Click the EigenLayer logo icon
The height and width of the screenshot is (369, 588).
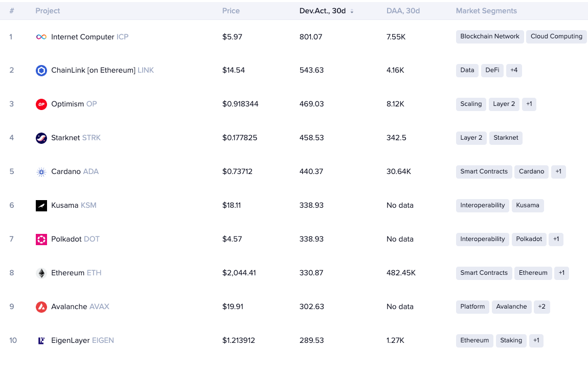tap(41, 340)
